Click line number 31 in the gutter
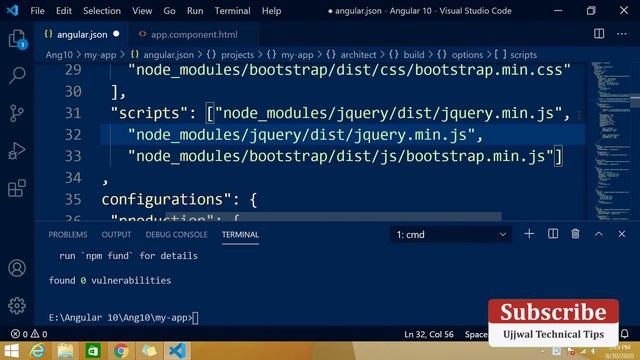 [x=73, y=113]
